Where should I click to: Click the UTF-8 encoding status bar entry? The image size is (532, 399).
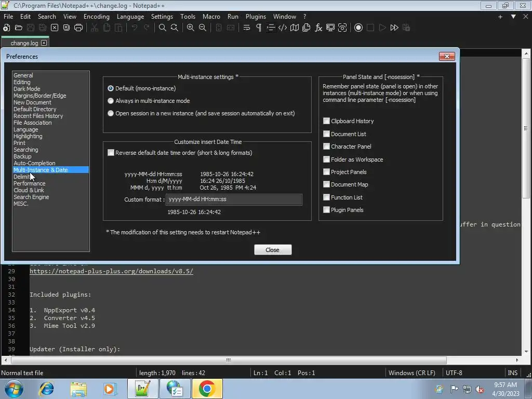454,373
